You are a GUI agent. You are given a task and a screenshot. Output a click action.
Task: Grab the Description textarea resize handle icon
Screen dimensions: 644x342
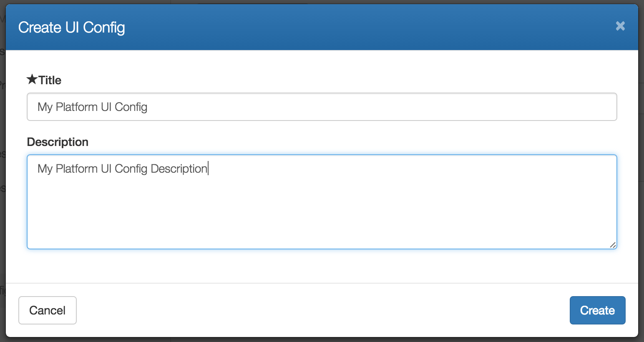(x=613, y=245)
